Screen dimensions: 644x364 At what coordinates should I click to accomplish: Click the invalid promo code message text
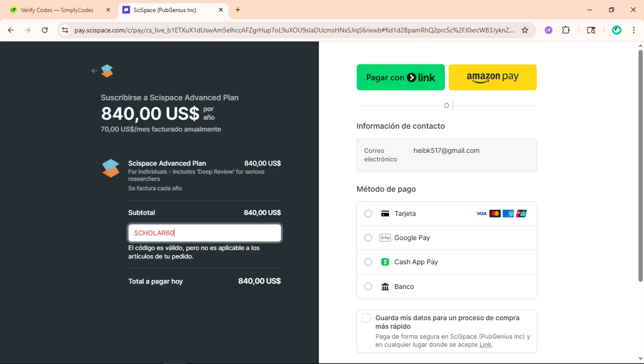click(194, 252)
